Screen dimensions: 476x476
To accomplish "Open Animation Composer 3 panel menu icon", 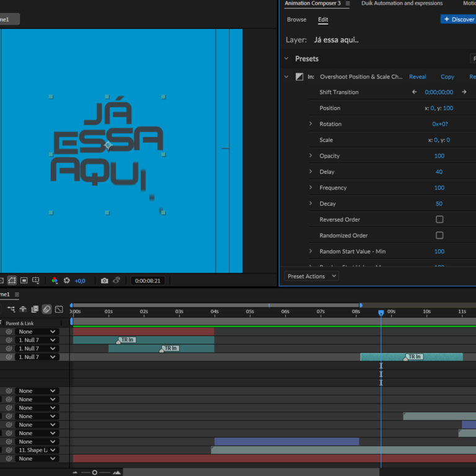I will pos(348,4).
